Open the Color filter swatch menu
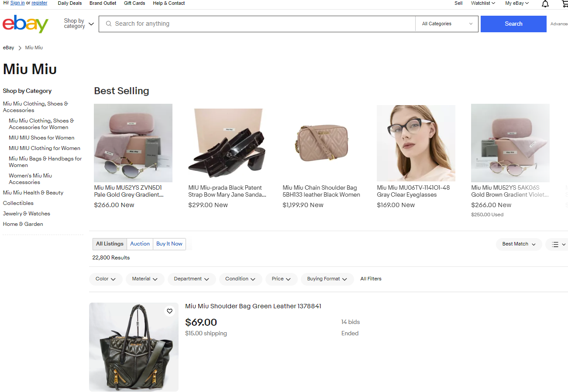The width and height of the screenshot is (568, 392). pyautogui.click(x=106, y=279)
